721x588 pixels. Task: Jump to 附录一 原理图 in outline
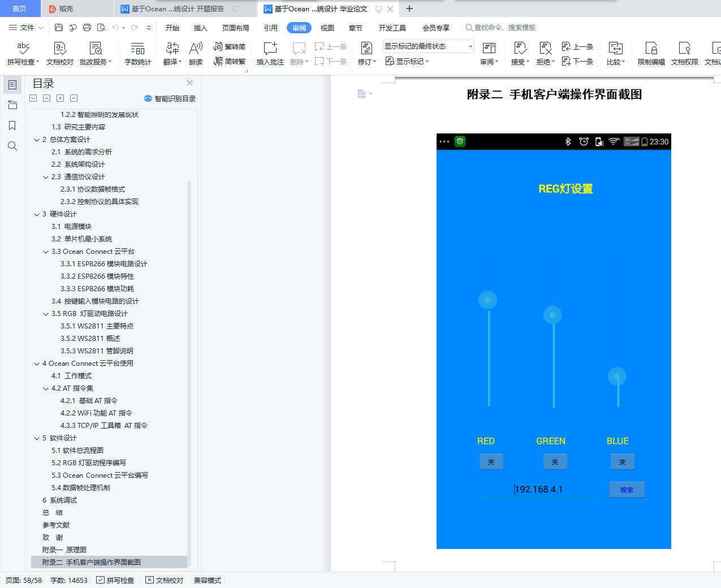coord(64,550)
